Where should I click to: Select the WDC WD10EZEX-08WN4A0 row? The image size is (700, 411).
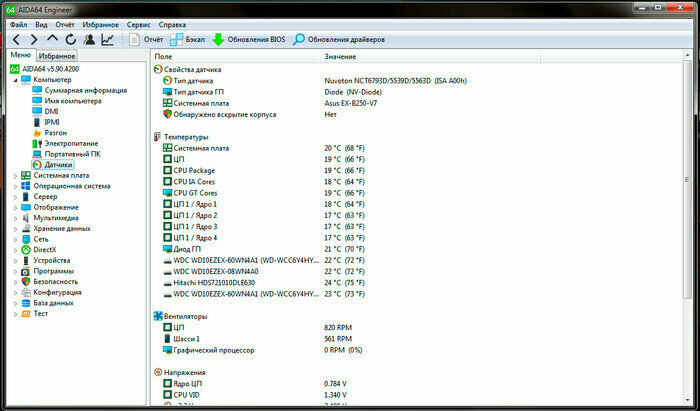click(264, 271)
